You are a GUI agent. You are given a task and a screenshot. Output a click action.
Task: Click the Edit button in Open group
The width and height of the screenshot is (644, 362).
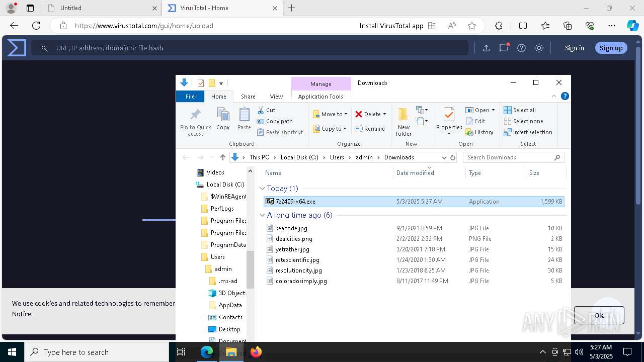point(475,121)
